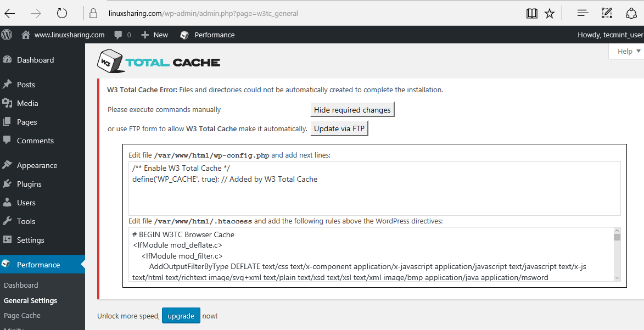The image size is (644, 330).
Task: Open Howdy tecmint_user account menu
Action: tap(610, 35)
